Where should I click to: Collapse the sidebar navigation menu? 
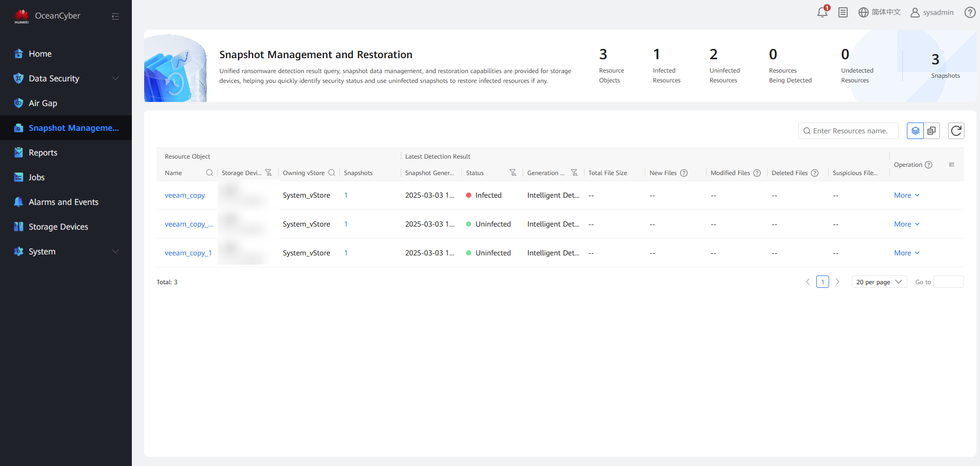click(115, 16)
